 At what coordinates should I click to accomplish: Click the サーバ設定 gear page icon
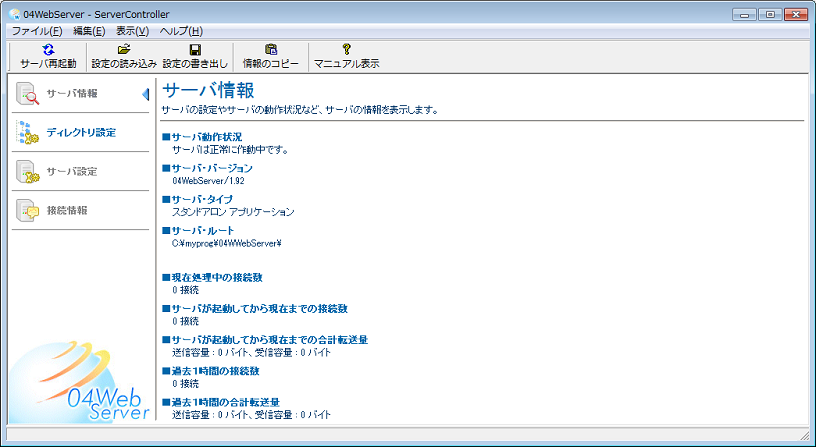coord(28,171)
